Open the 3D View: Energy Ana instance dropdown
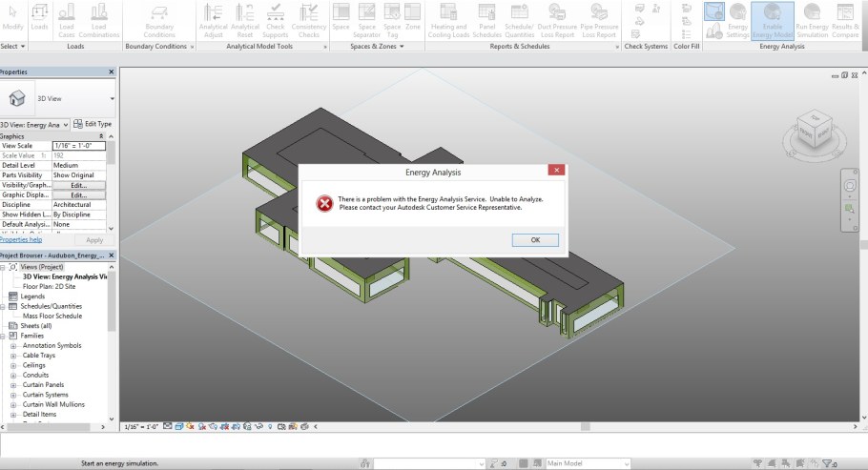Viewport: 868px width, 470px height. tap(65, 125)
